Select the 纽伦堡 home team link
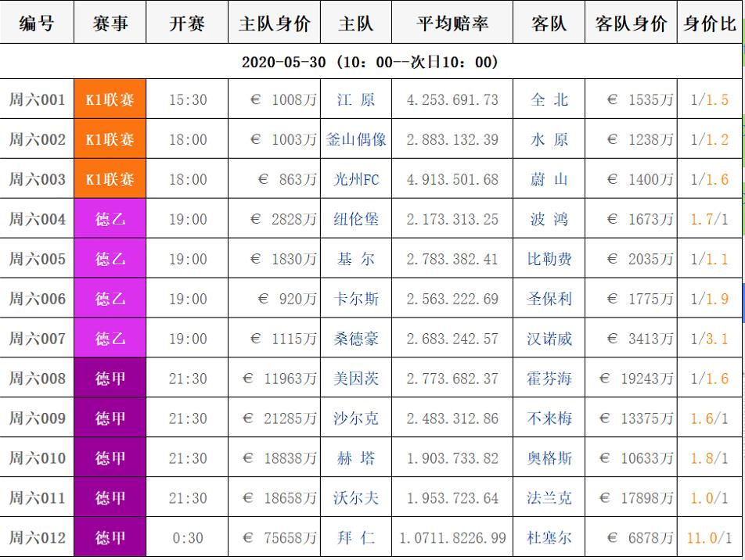This screenshot has height=560, width=745. point(356,220)
